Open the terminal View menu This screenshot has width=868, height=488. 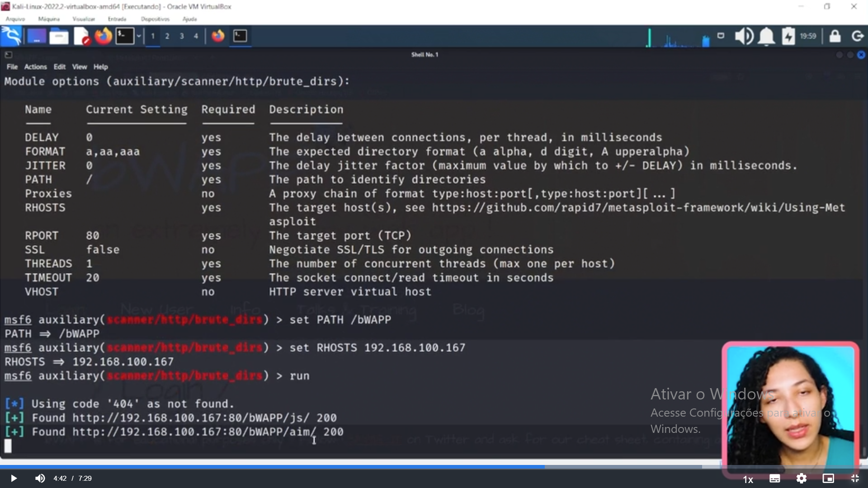(x=80, y=67)
